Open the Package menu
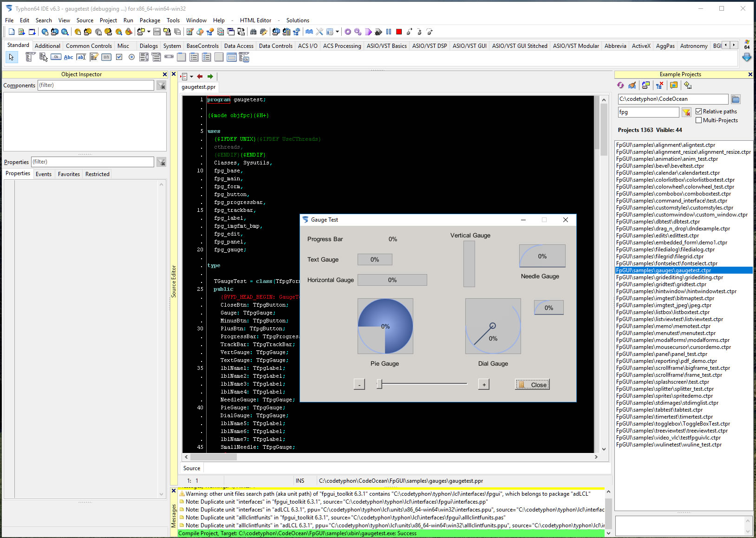 [x=150, y=20]
